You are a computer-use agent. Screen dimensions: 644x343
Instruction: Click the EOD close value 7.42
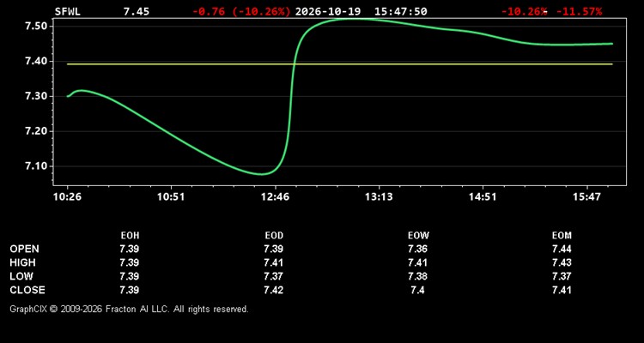pos(274,290)
